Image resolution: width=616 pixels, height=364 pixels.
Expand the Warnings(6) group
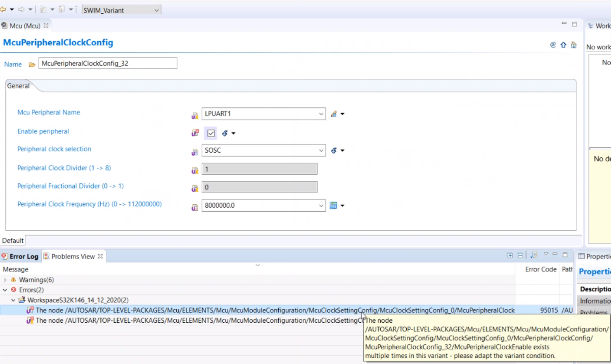click(4, 279)
